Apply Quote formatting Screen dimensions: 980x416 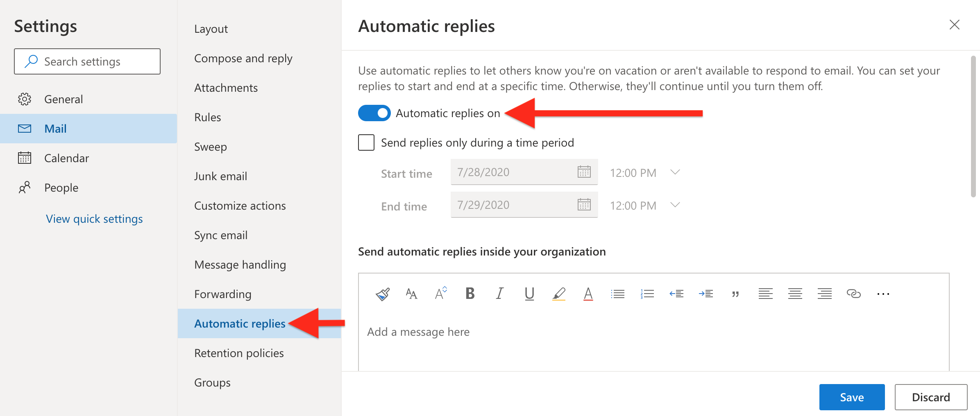tap(735, 294)
